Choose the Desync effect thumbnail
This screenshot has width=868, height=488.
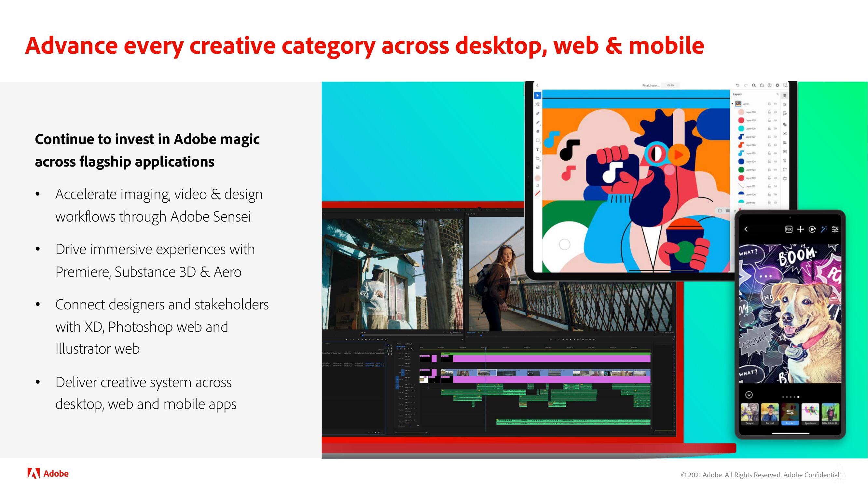pyautogui.click(x=750, y=414)
